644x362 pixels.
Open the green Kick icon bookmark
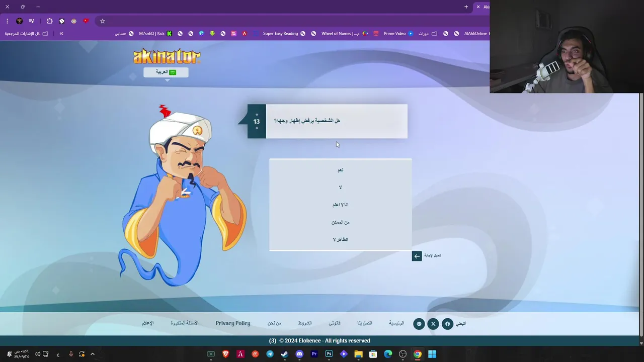click(x=170, y=34)
